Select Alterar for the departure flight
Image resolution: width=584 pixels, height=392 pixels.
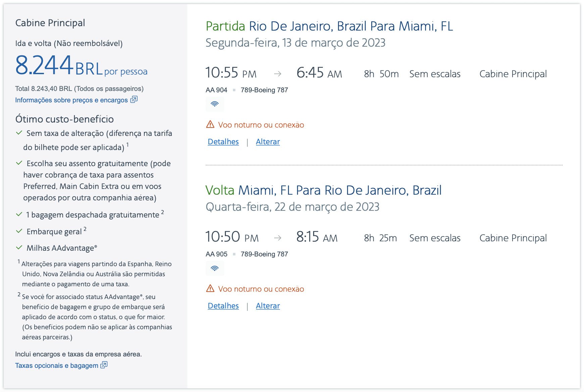pos(268,142)
